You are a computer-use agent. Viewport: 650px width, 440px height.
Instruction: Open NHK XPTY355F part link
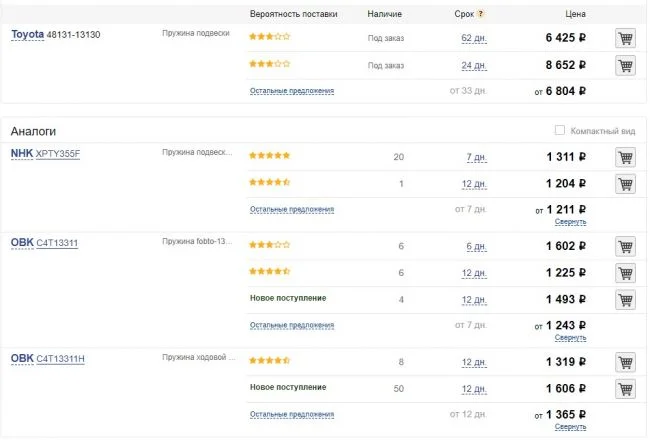[57, 154]
